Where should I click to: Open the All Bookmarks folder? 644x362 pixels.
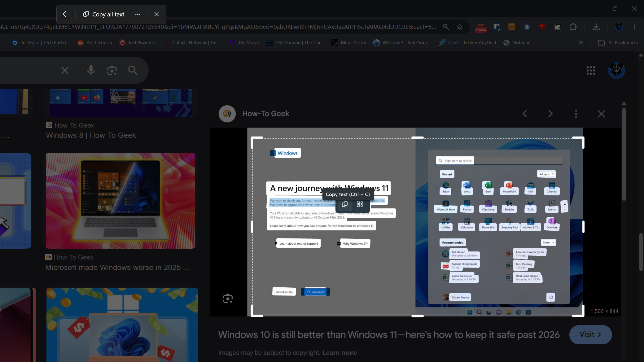[x=618, y=43]
